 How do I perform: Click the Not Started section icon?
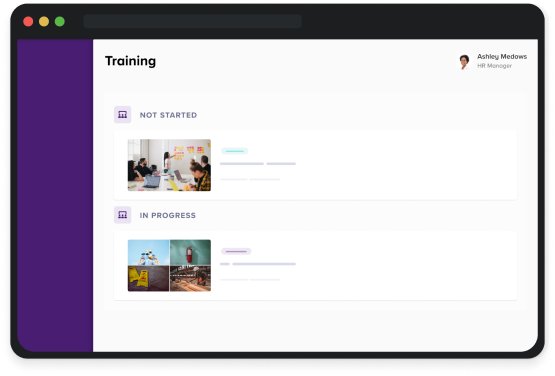pos(122,115)
